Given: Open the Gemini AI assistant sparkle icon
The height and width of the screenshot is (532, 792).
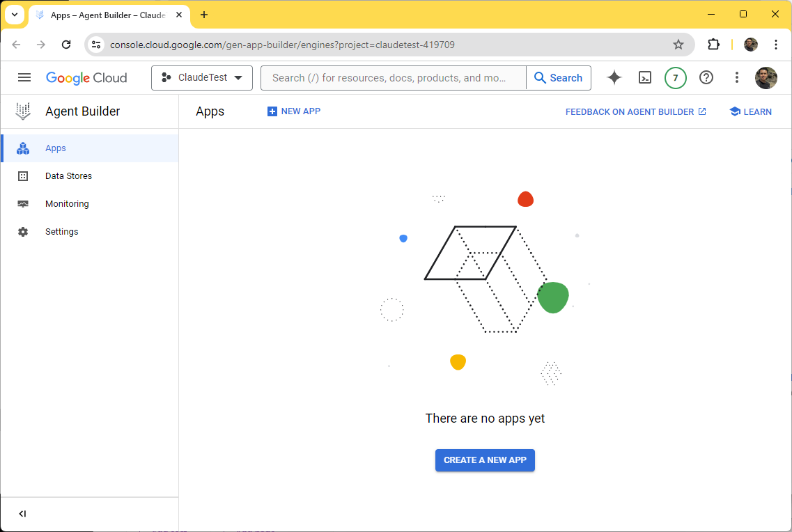Looking at the screenshot, I should (614, 77).
